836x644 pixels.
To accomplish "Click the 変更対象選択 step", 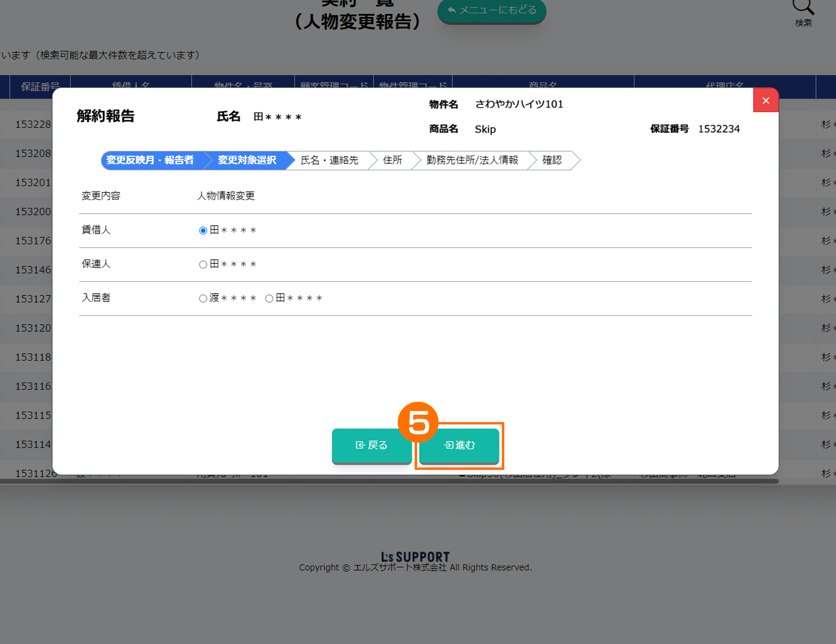I will (247, 160).
